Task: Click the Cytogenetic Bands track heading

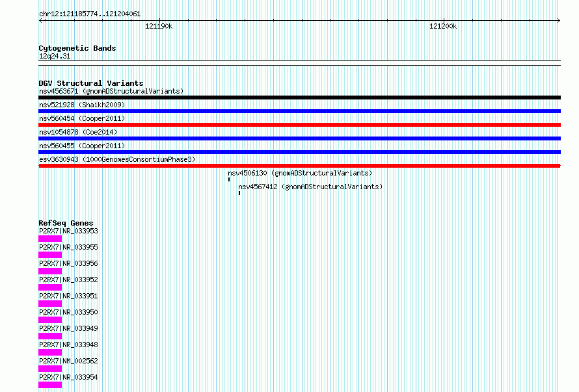Action: point(77,48)
